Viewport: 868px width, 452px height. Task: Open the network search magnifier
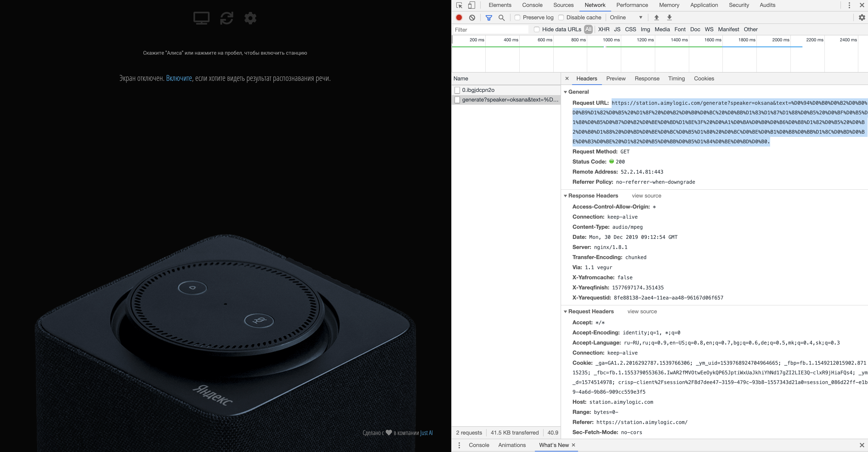(x=502, y=17)
